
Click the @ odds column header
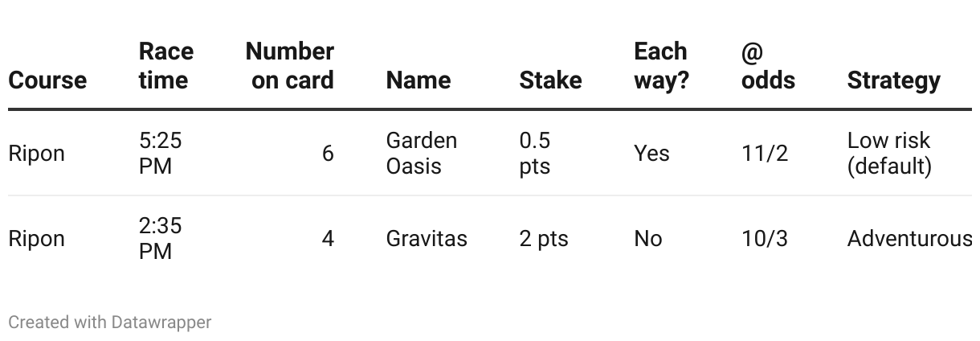[768, 66]
